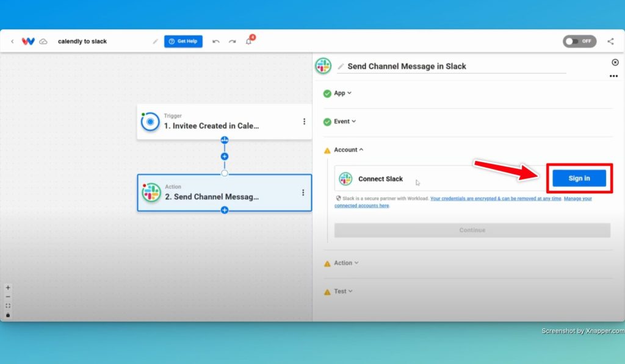The height and width of the screenshot is (364, 625).
Task: Click the Slack icon on action step
Action: (151, 193)
